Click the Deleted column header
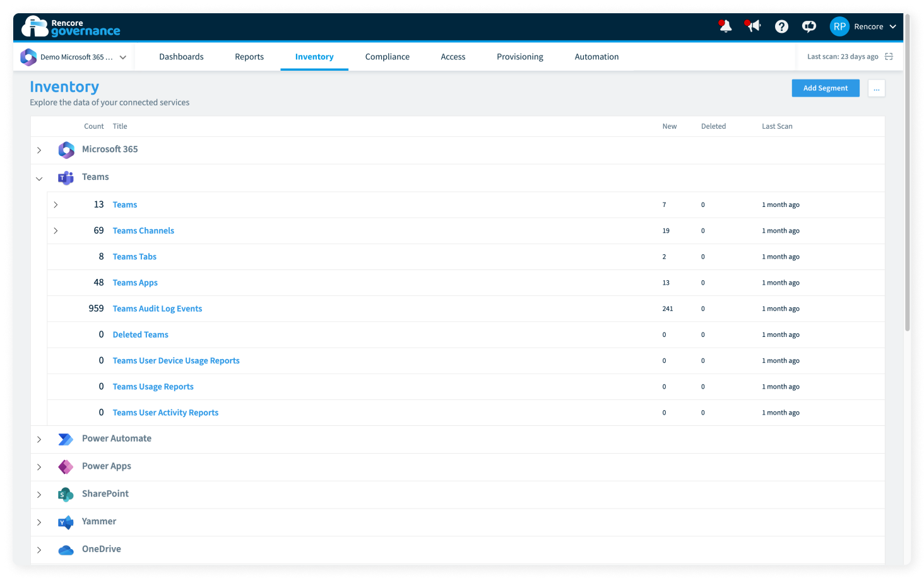The width and height of the screenshot is (924, 578). click(713, 126)
